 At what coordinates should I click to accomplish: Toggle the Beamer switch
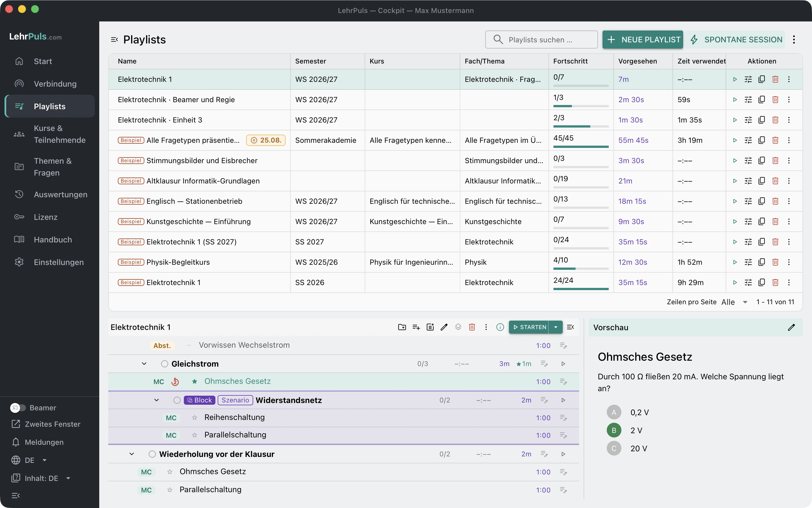(18, 408)
